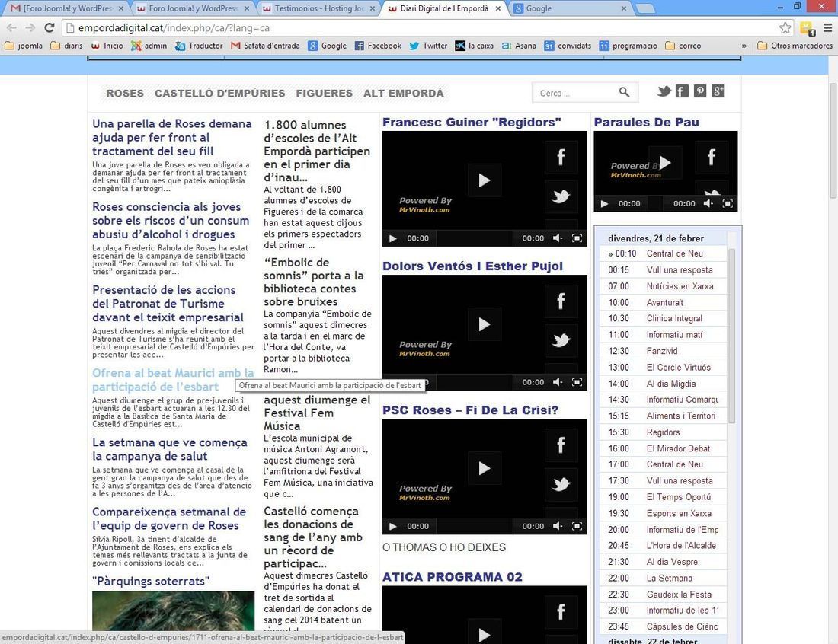Fullscreen the Paraules De Pau video
Screen dimensions: 838x644
[728, 203]
